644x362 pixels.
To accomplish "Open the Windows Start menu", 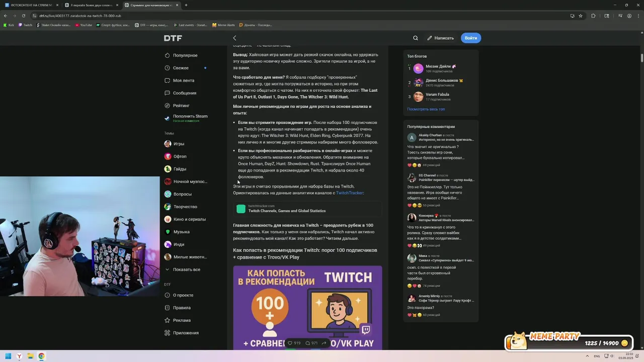I will [8, 356].
